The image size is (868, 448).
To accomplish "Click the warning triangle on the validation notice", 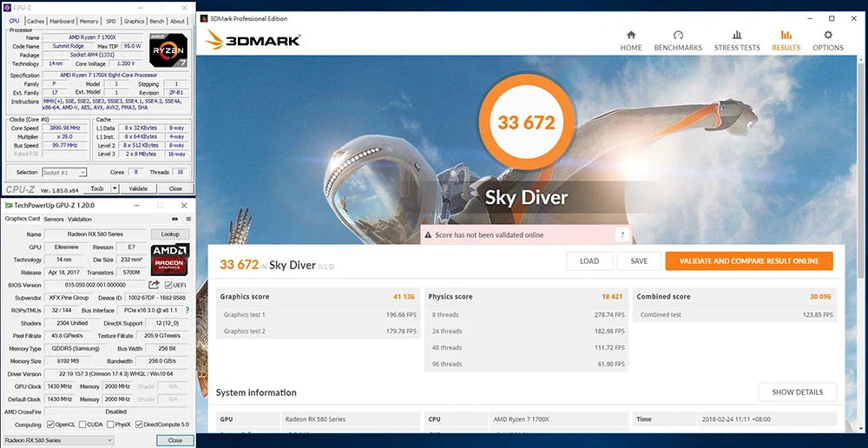I will 428,234.
